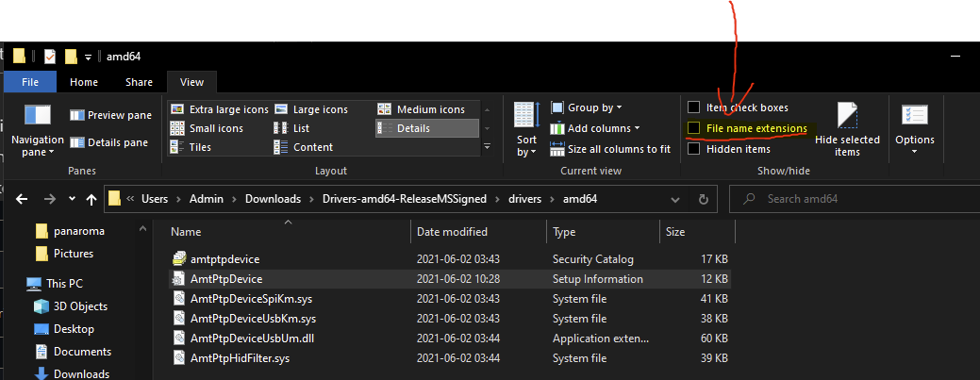The image size is (980, 380).
Task: Select AmtPtpDeviceUsbKm.sys file
Action: pos(450,319)
